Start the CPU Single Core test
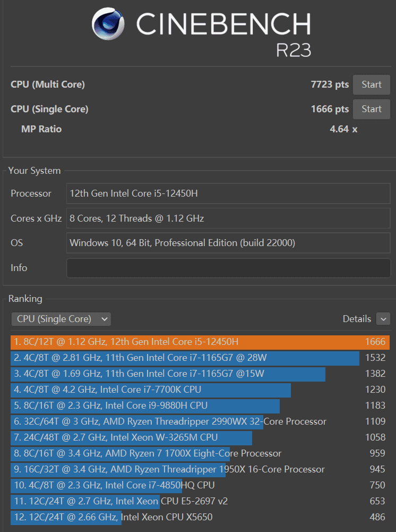The height and width of the screenshot is (532, 396). 371,109
